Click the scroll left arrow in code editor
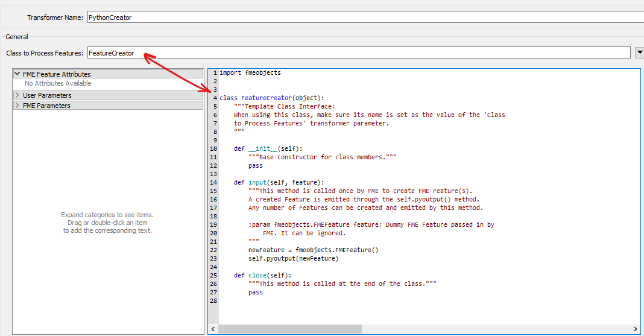 point(213,329)
